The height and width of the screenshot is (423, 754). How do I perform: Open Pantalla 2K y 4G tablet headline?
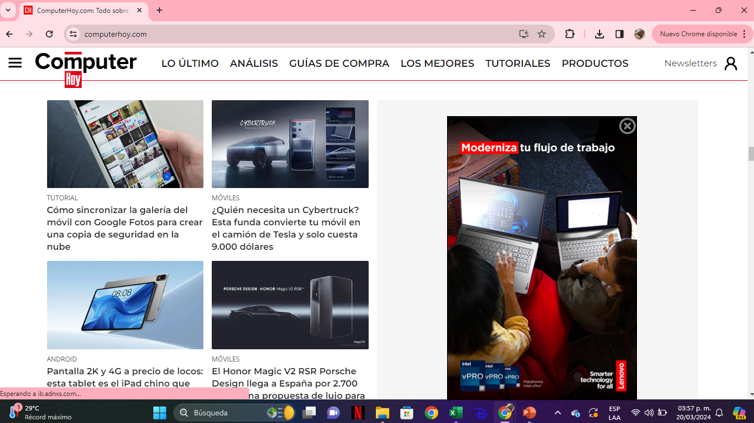pyautogui.click(x=125, y=377)
